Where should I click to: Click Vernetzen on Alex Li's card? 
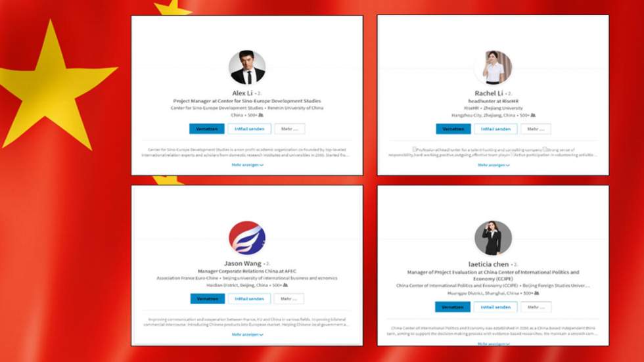[206, 129]
